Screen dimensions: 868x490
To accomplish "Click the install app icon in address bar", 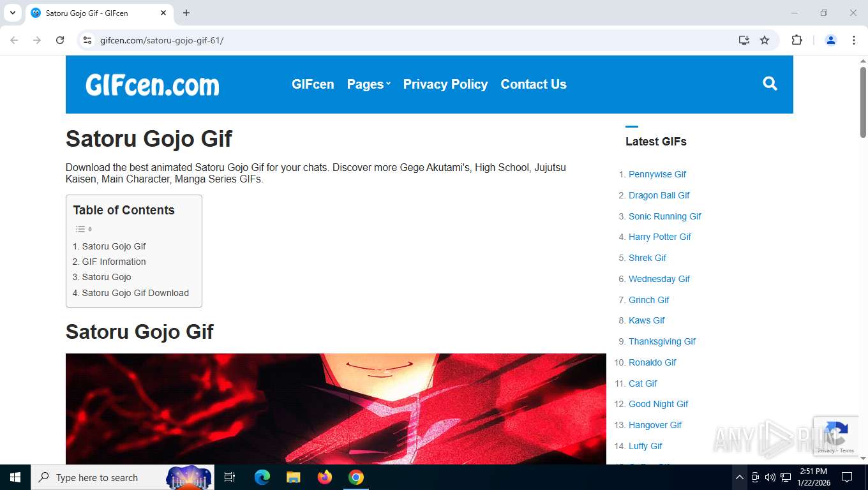I will 744,40.
